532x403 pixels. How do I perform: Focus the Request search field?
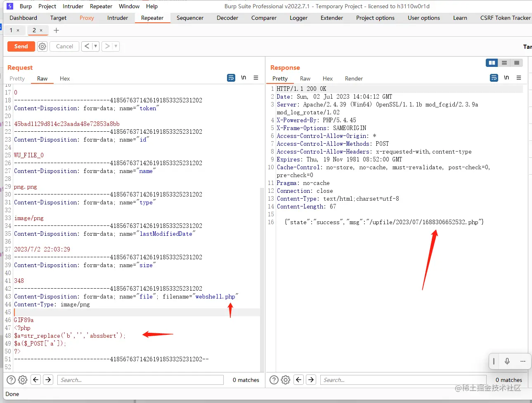point(140,380)
